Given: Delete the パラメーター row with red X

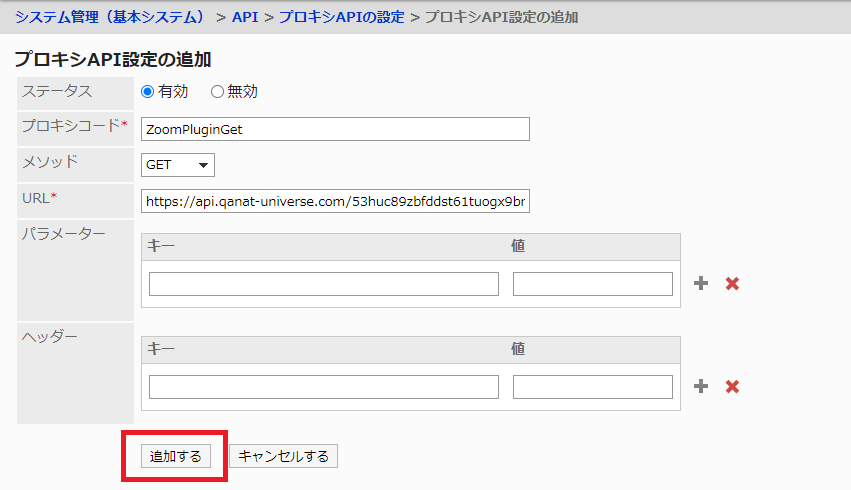Looking at the screenshot, I should 732,284.
